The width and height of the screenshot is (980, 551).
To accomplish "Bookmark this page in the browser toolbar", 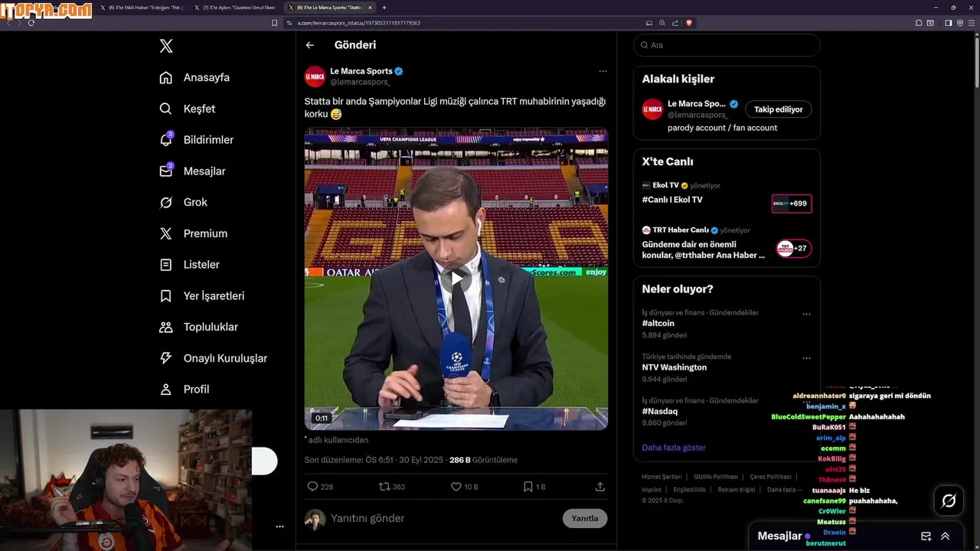I will [x=275, y=23].
